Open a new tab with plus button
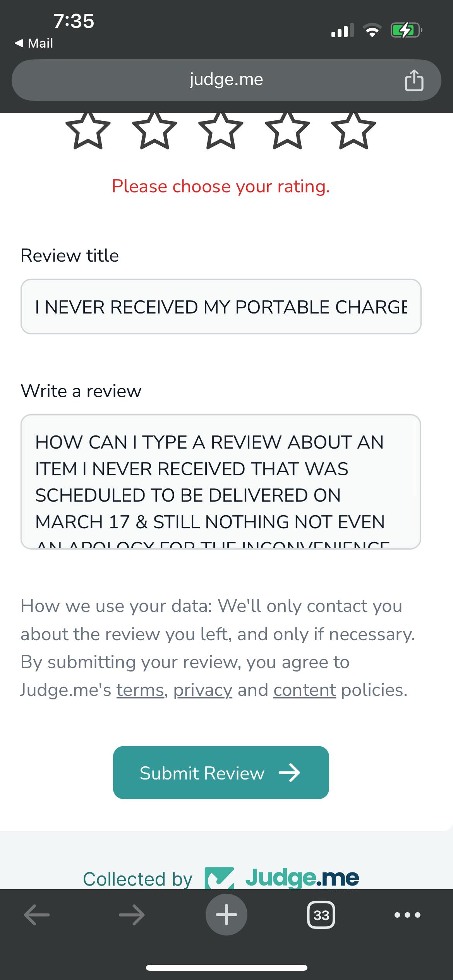The width and height of the screenshot is (453, 980). point(226,915)
